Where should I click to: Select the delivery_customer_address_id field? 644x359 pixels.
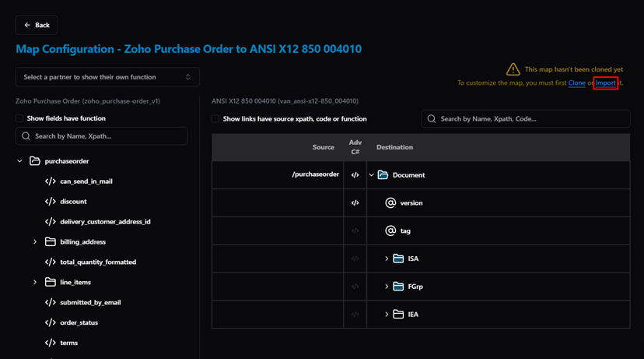pos(105,222)
